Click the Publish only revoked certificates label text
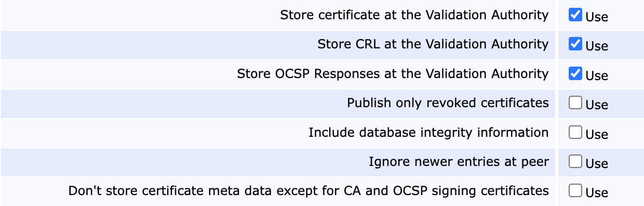This screenshot has width=644, height=206. (448, 103)
